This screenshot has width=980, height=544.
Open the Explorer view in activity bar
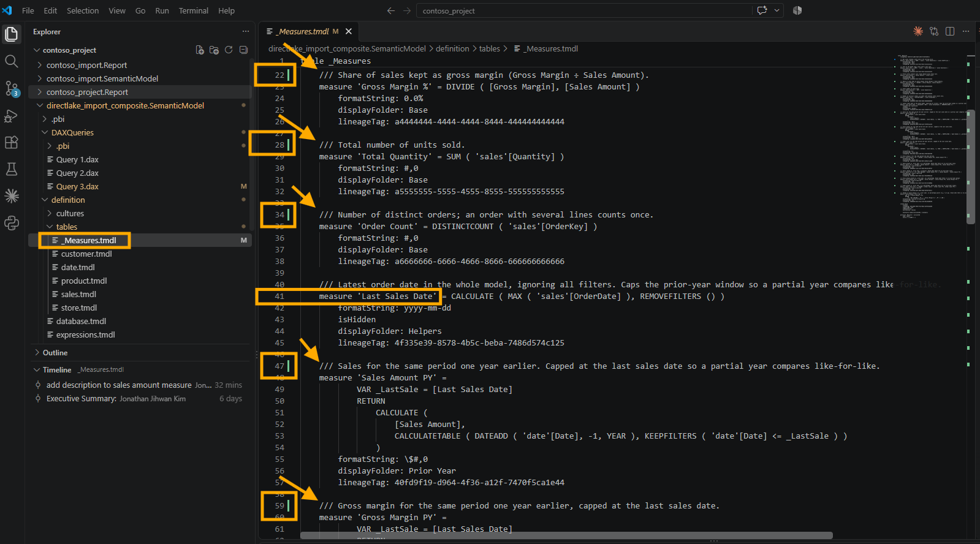coord(12,34)
